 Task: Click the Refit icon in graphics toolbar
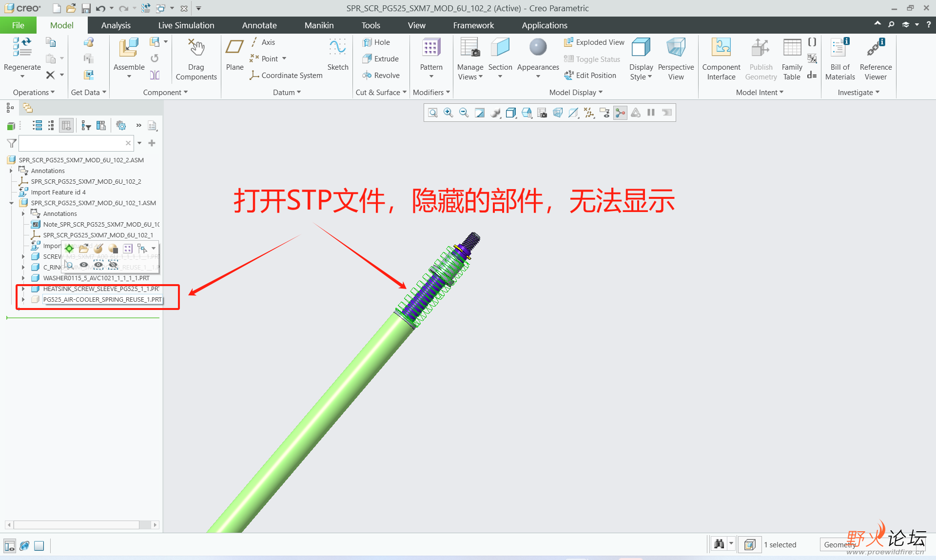click(x=432, y=113)
